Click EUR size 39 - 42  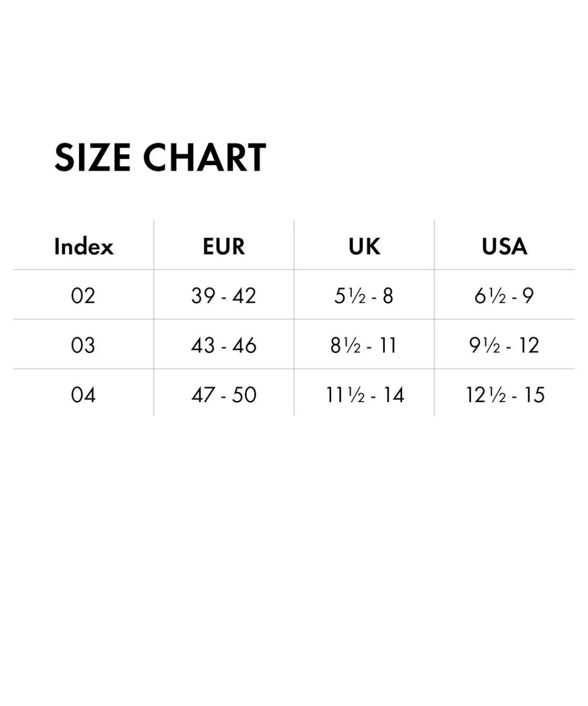pos(224,296)
